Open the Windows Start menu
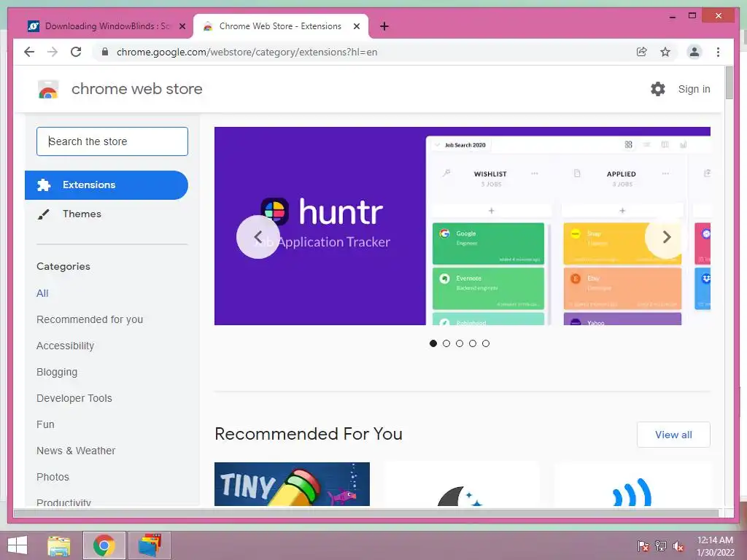Image resolution: width=747 pixels, height=560 pixels. tap(18, 545)
